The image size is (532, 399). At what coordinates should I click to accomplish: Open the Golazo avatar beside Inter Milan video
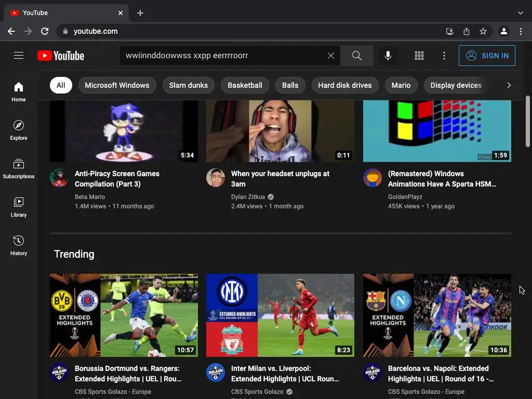click(216, 373)
